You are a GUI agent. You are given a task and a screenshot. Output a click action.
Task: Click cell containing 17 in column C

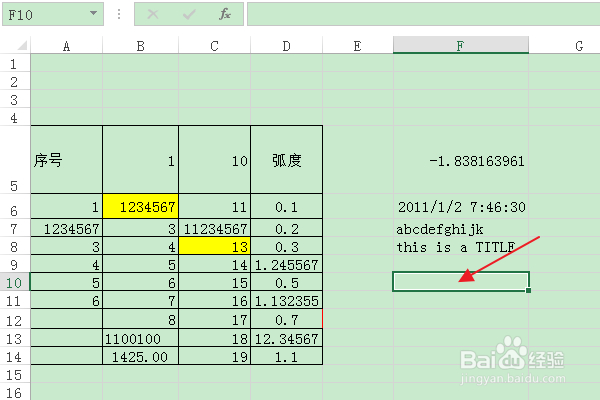coord(214,319)
